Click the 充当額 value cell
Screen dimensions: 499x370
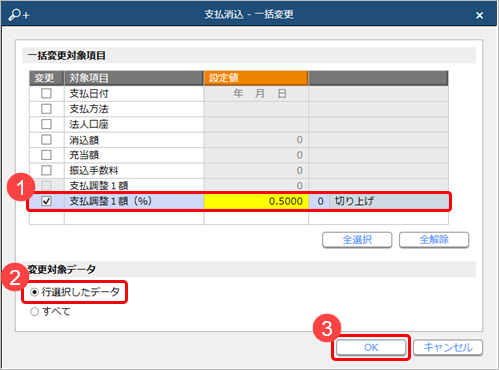pos(256,155)
